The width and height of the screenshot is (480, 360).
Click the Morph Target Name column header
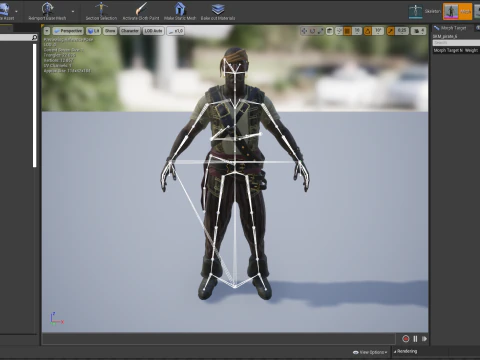click(448, 50)
